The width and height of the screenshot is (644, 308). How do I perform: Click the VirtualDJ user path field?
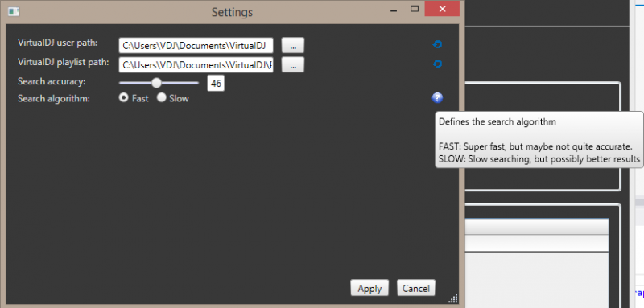(196, 46)
